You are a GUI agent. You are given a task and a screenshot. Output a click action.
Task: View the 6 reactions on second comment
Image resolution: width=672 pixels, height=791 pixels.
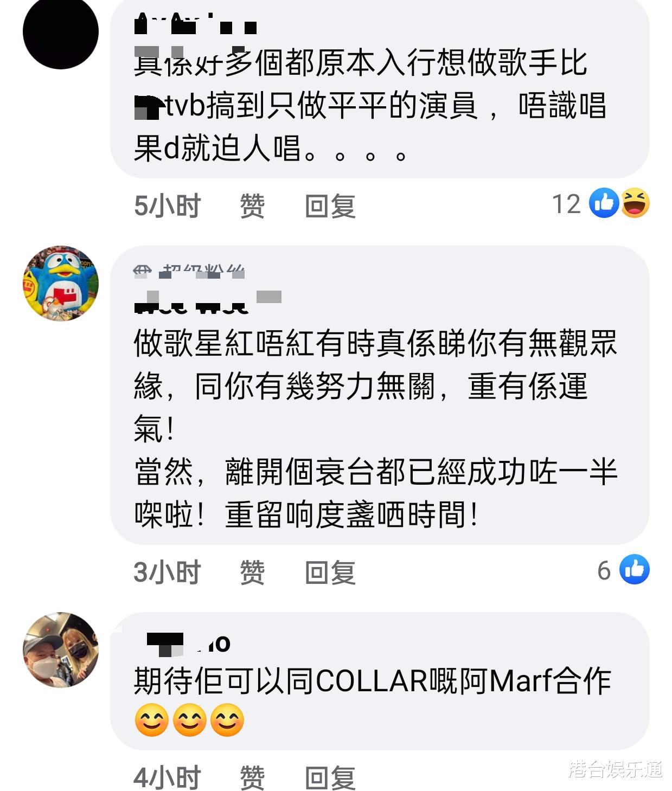[x=604, y=571]
